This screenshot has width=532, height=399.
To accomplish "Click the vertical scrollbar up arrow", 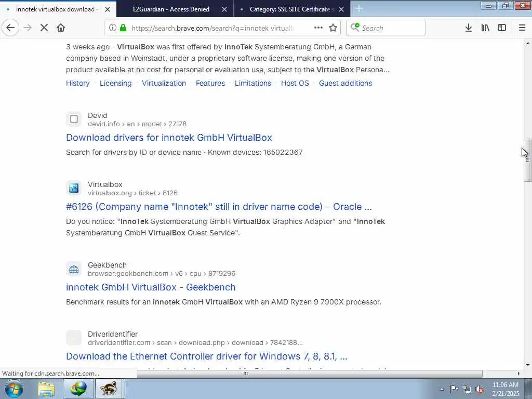I will (x=528, y=43).
